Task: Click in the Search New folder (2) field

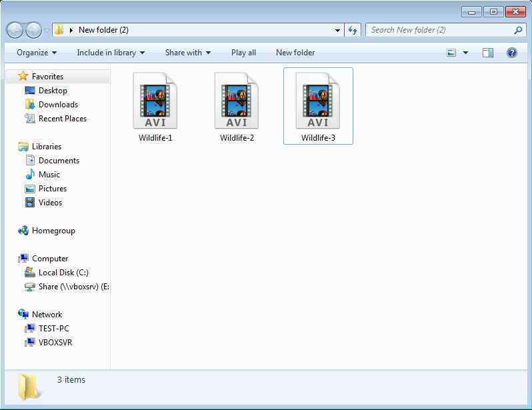Action: pos(439,30)
